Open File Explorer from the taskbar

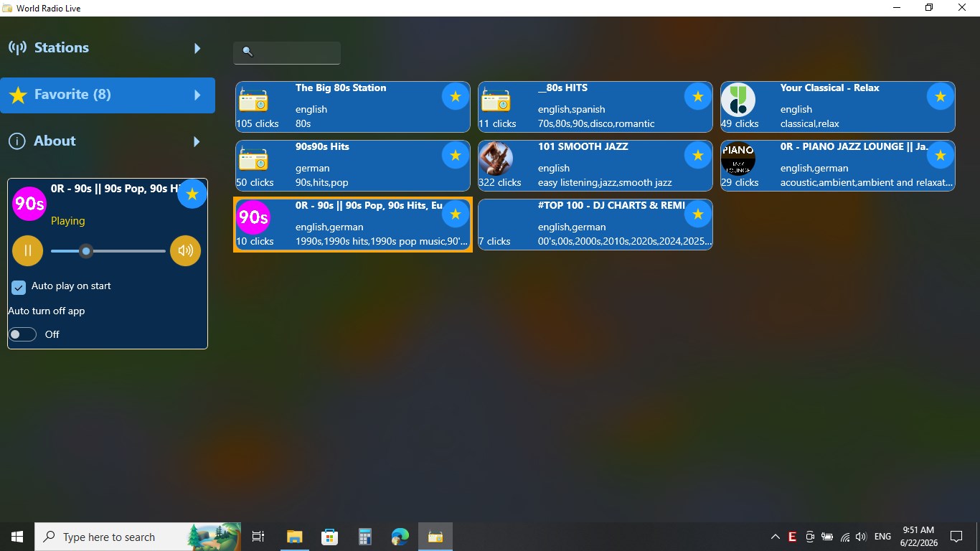pos(295,537)
